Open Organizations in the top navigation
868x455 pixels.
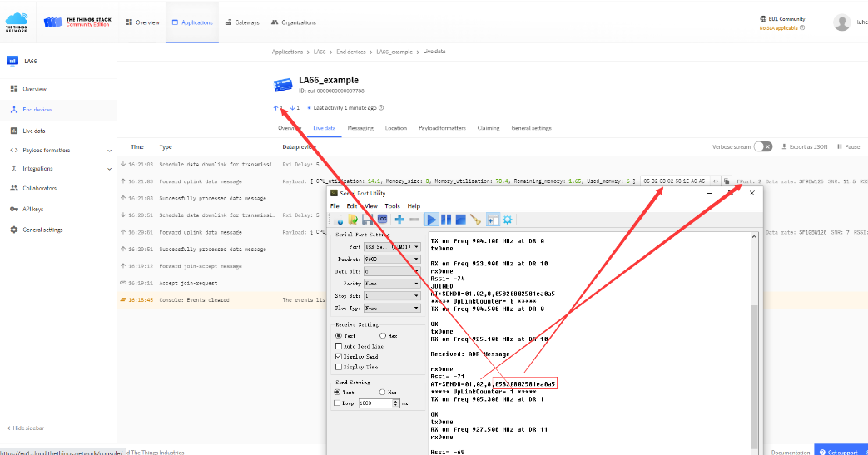point(294,22)
